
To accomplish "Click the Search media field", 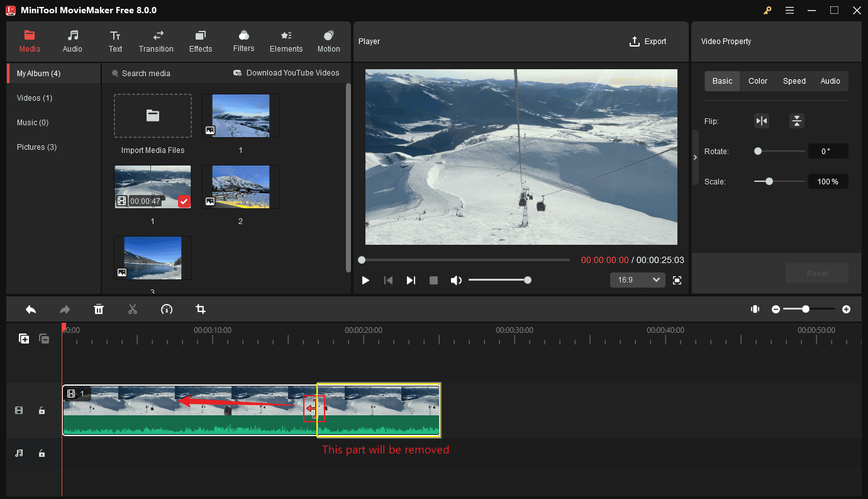I will pos(142,74).
